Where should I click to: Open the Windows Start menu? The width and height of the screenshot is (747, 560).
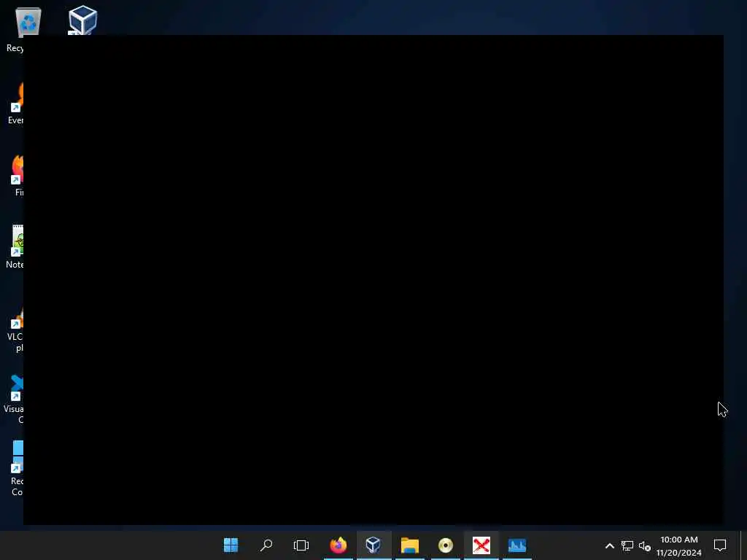pos(231,545)
